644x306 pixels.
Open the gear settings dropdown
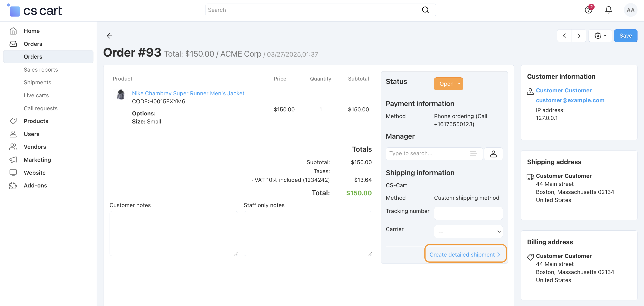[x=600, y=36]
